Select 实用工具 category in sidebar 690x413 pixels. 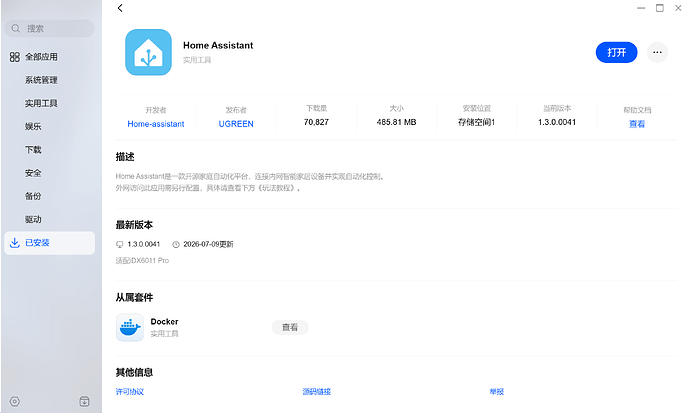click(x=41, y=103)
